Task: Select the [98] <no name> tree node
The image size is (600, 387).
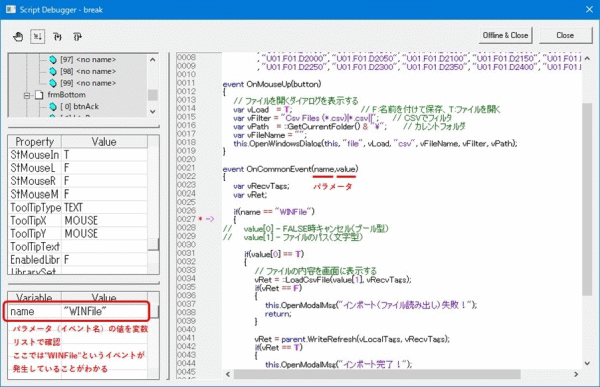Action: 88,71
